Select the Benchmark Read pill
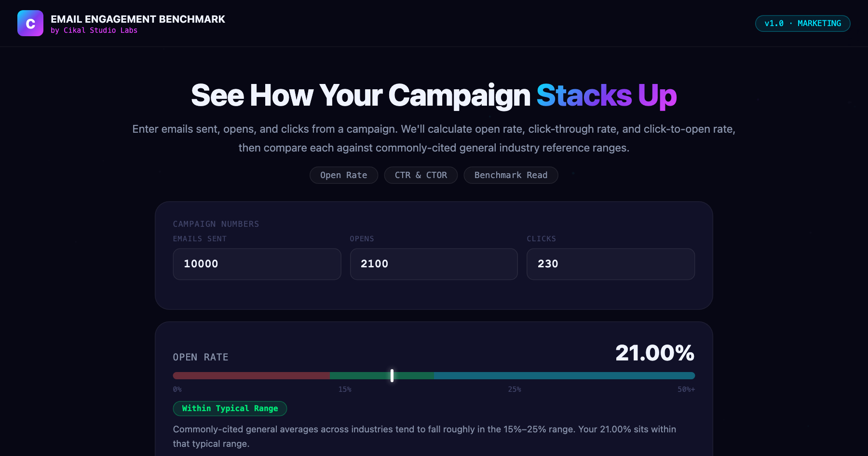The height and width of the screenshot is (456, 868). click(511, 175)
